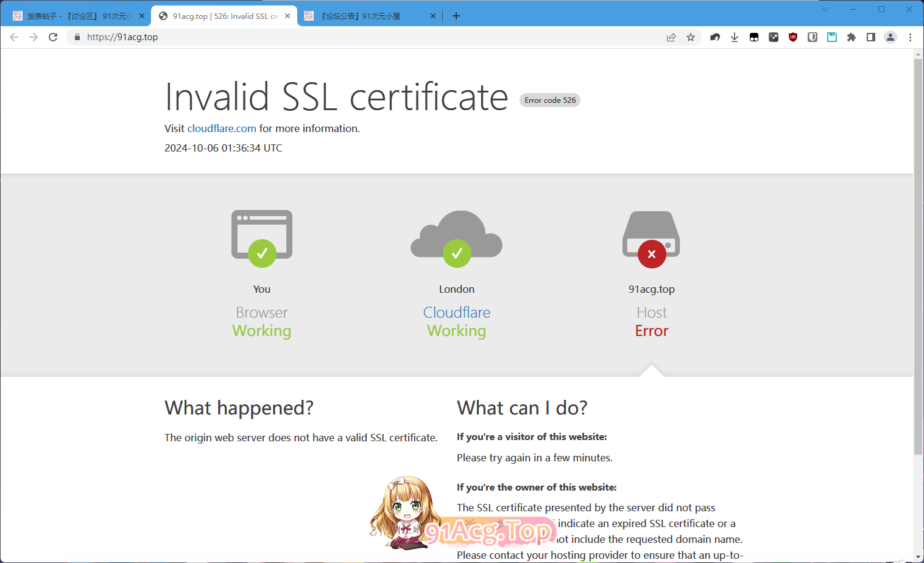Screen dimensions: 924x563
Task: Open a new tab with plus button
Action: (x=456, y=16)
